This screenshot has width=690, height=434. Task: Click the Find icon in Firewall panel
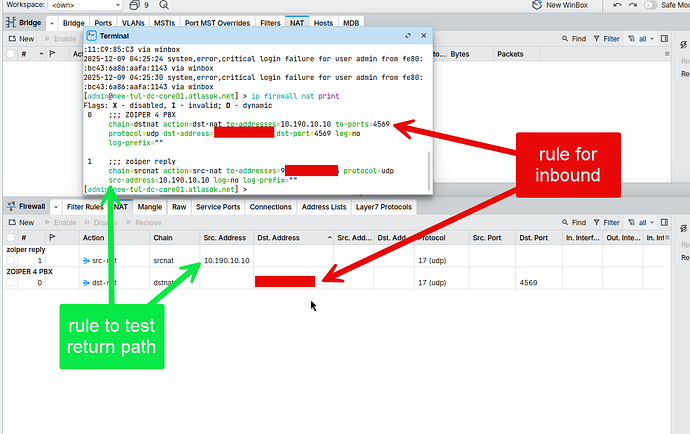pos(577,222)
